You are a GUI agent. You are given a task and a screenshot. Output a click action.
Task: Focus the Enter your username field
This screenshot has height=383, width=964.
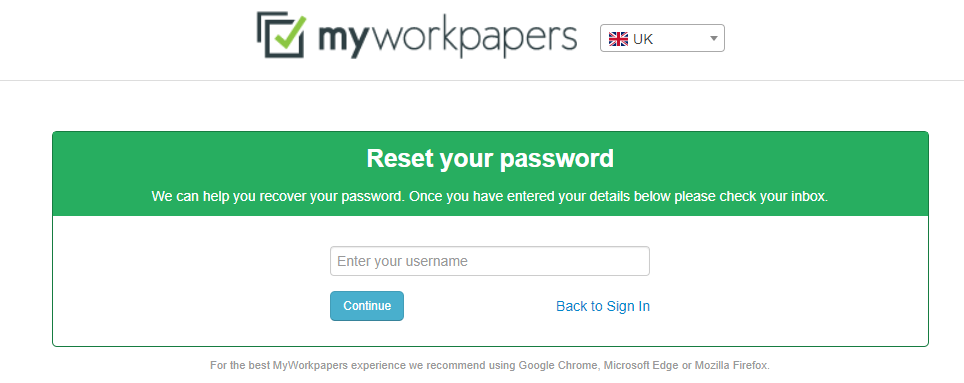[x=489, y=261]
